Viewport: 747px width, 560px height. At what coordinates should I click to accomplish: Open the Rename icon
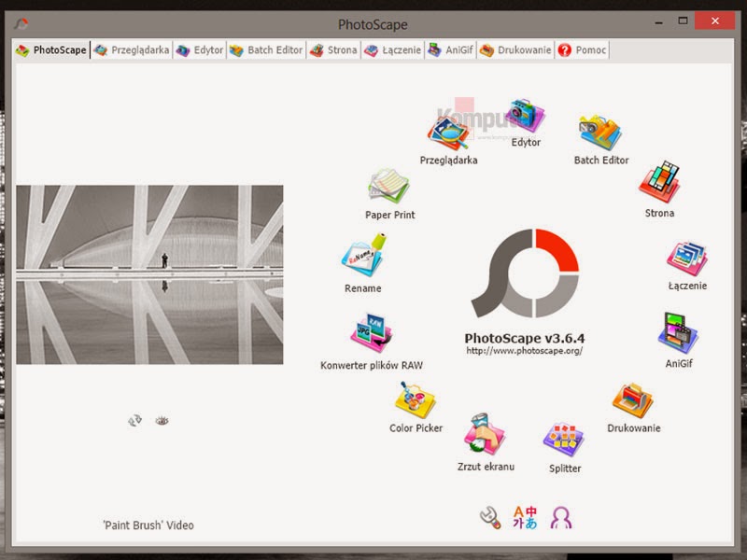coord(364,255)
